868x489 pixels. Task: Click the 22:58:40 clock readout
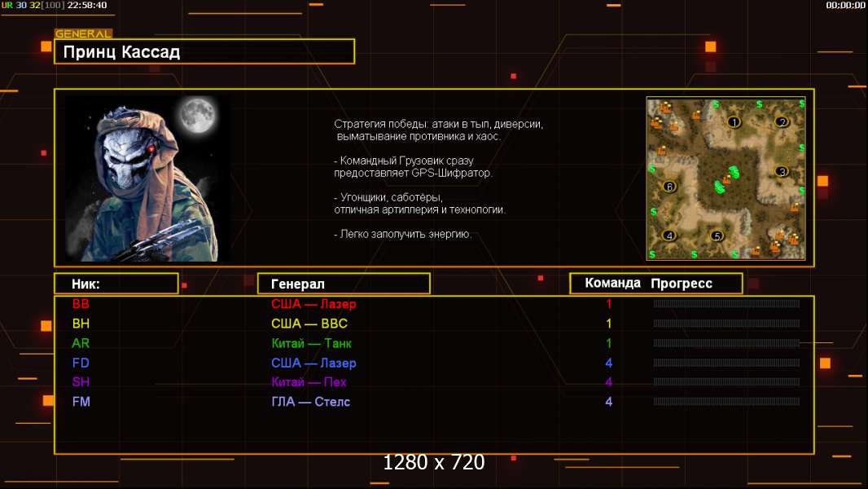pyautogui.click(x=87, y=5)
